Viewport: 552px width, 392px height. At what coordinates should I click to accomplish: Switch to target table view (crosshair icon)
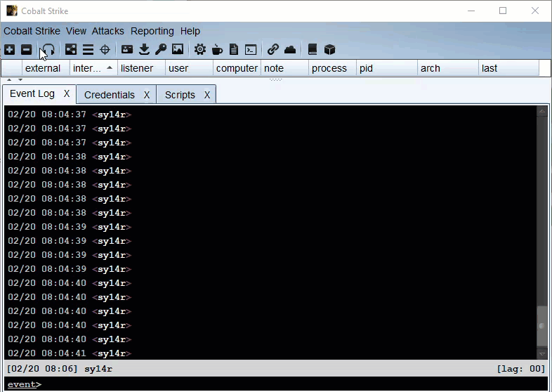(105, 50)
